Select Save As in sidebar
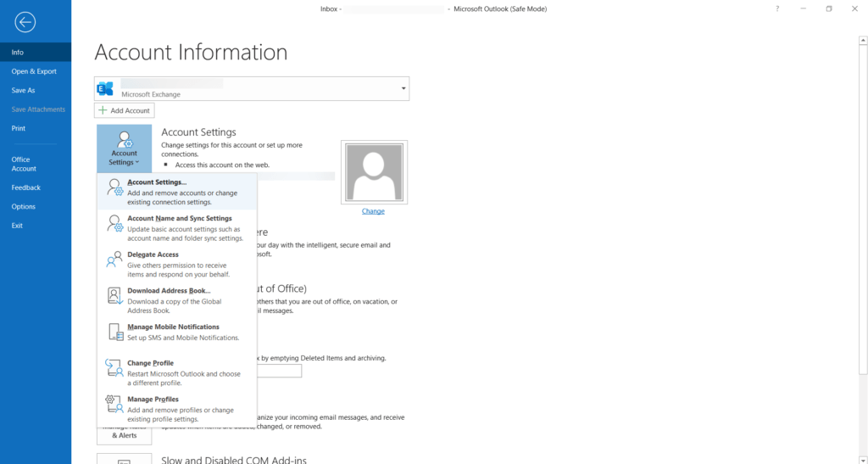Screen dimensions: 868x464 pos(36,90)
